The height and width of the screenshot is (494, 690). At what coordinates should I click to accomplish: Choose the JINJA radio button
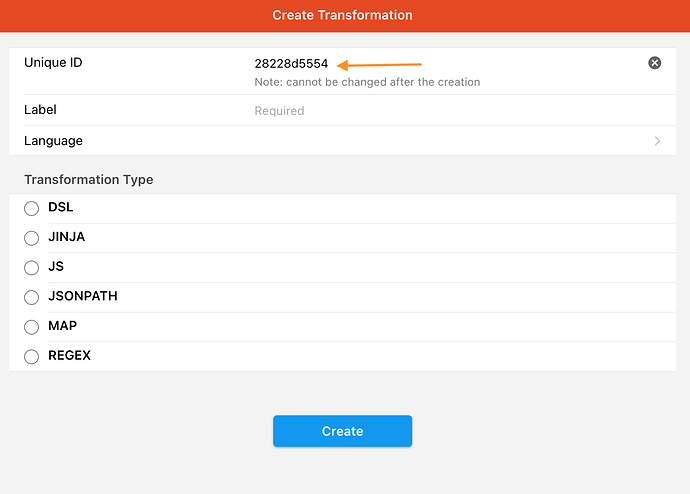(31, 238)
